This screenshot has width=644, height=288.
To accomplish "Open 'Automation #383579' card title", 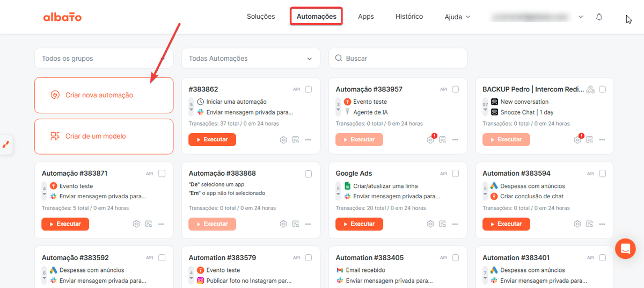I will point(222,258).
